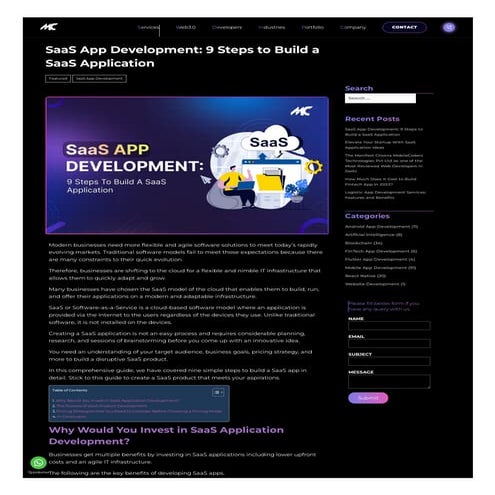Click the SUBJECT input field

(389, 361)
